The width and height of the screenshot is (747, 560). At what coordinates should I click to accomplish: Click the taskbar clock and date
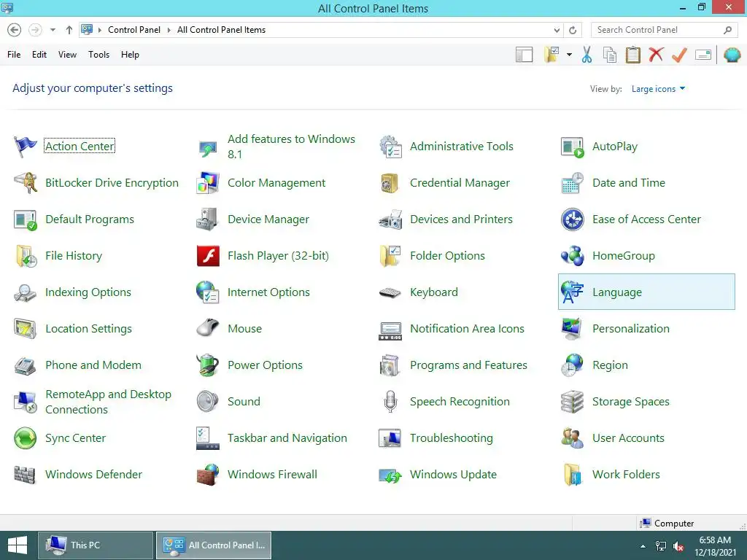tap(715, 546)
